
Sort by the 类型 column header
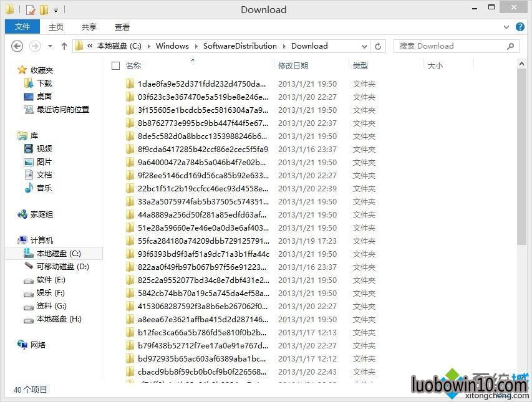point(360,66)
